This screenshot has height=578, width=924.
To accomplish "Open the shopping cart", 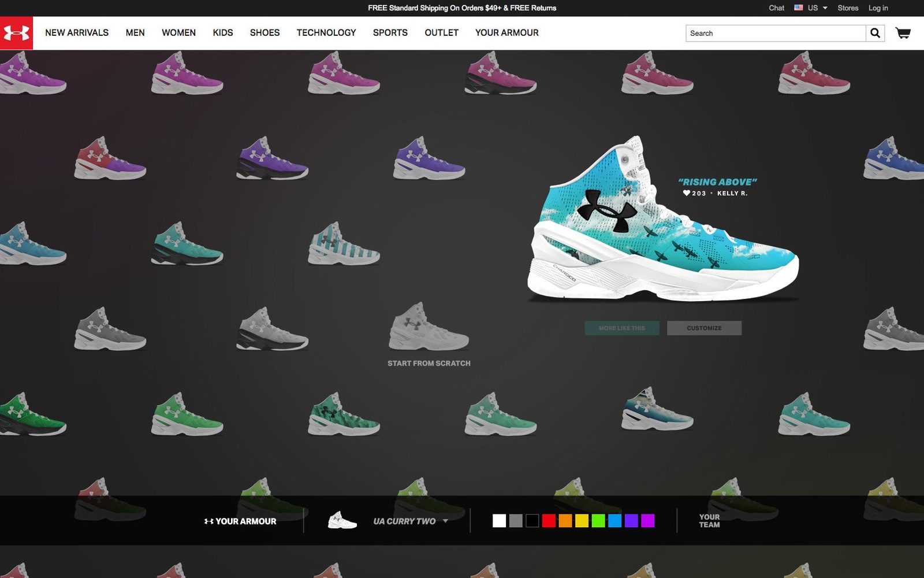I will (x=903, y=33).
